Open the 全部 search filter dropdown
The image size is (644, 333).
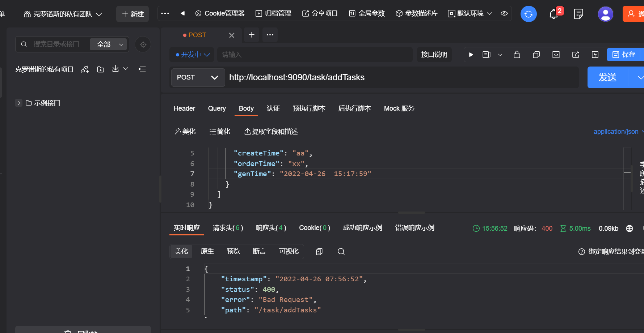coord(108,44)
